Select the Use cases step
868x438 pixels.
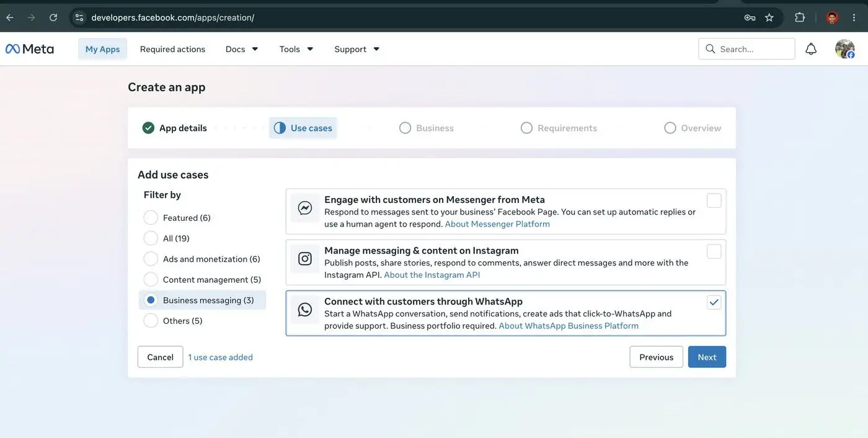coord(303,128)
